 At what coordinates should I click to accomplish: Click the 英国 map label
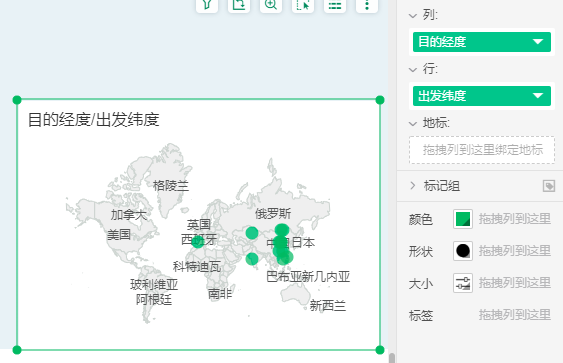pos(199,225)
